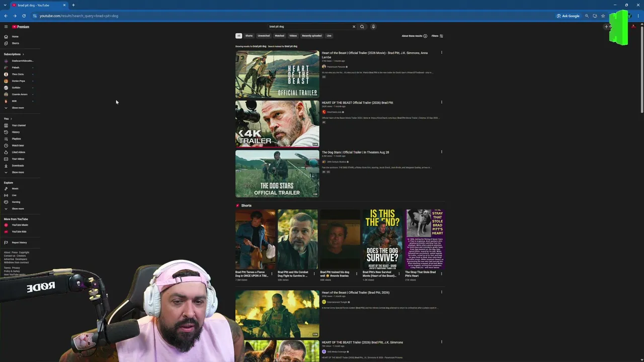
Task: Clear the search box with X
Action: pos(354,27)
